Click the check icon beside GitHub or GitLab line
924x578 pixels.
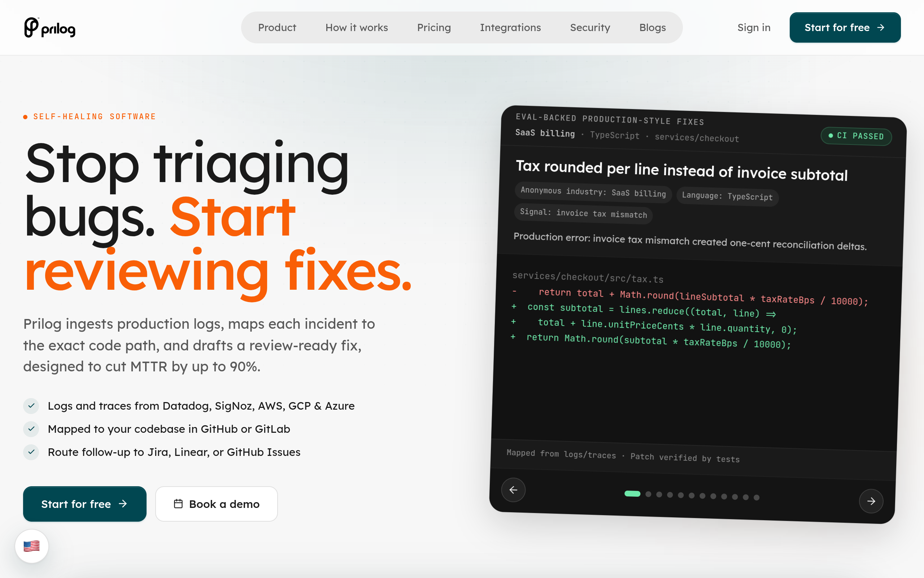click(x=31, y=429)
